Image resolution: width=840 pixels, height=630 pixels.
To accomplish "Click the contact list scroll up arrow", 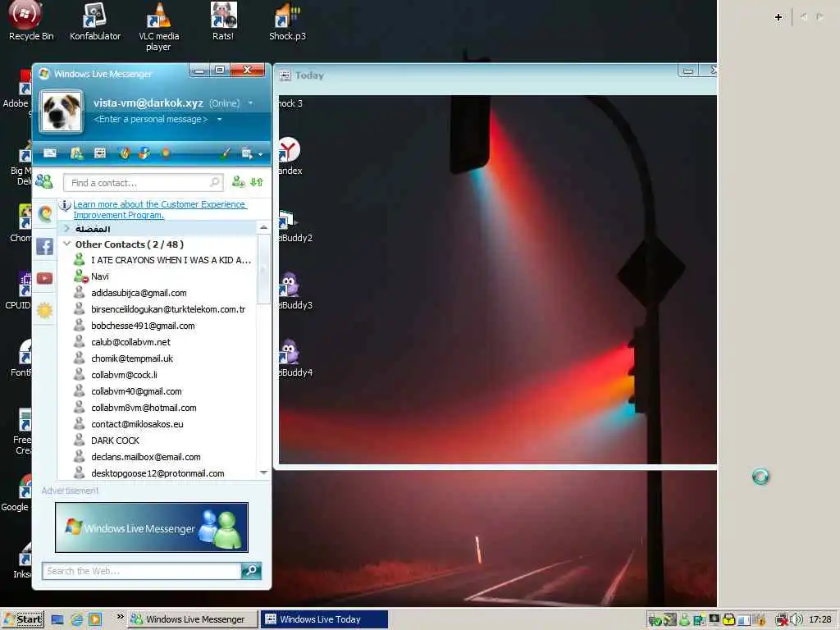I will 263,228.
